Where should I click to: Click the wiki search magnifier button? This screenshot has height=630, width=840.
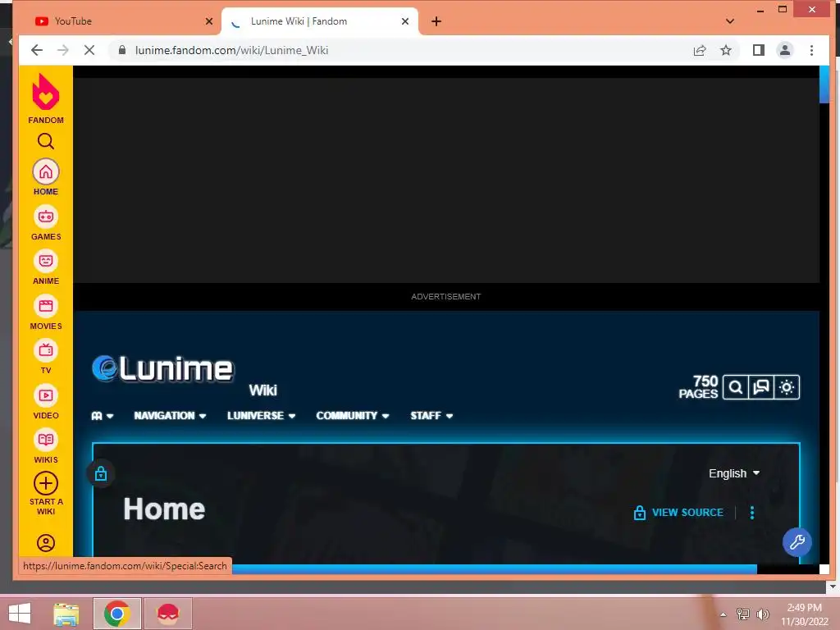tap(736, 387)
